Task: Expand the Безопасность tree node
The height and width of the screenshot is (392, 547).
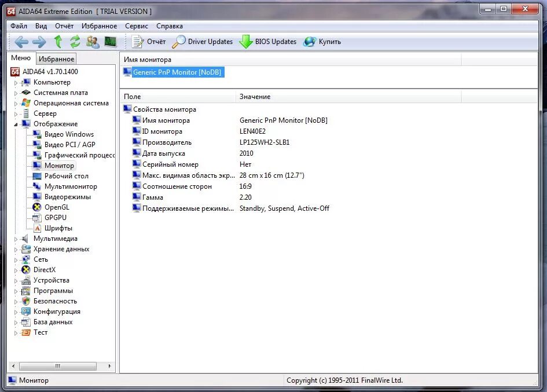Action: pyautogui.click(x=16, y=302)
